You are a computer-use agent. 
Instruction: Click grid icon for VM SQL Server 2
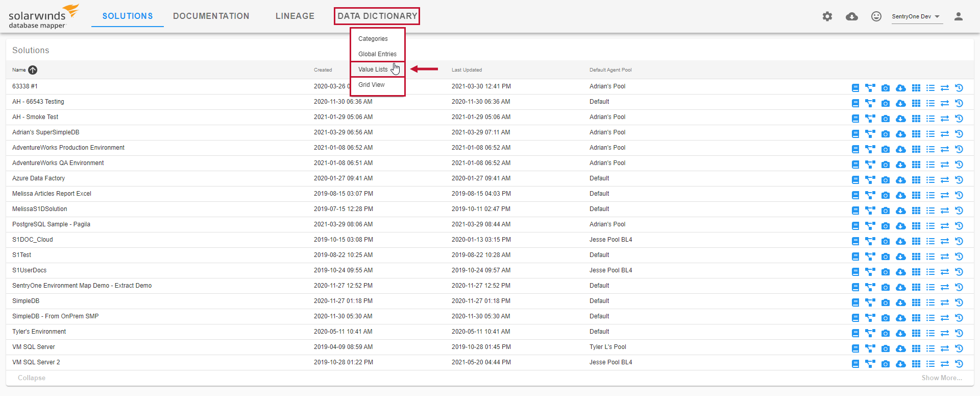916,364
